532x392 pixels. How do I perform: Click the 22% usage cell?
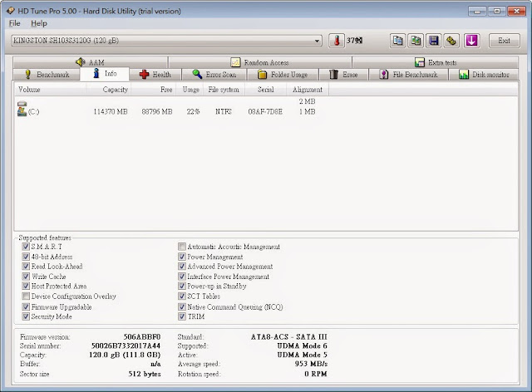193,111
